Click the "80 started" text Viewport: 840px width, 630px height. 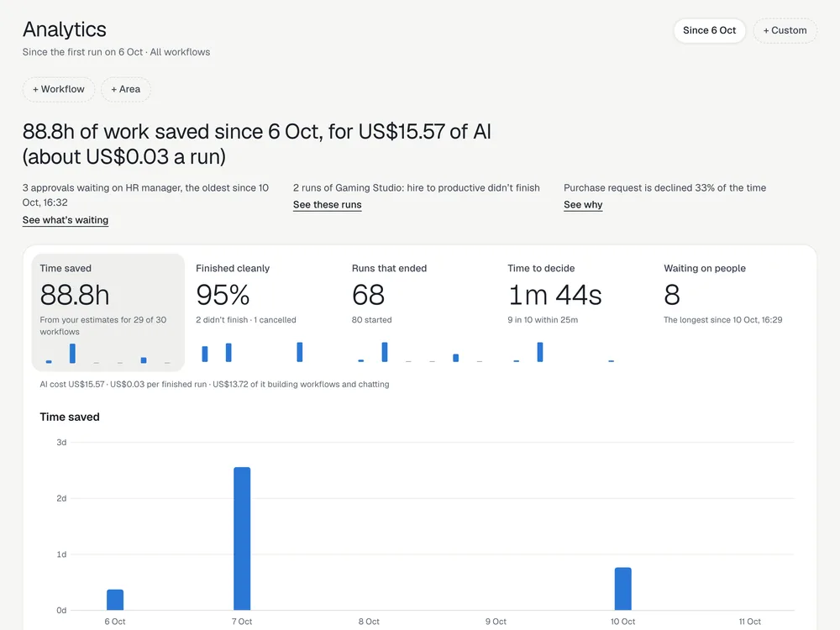372,320
